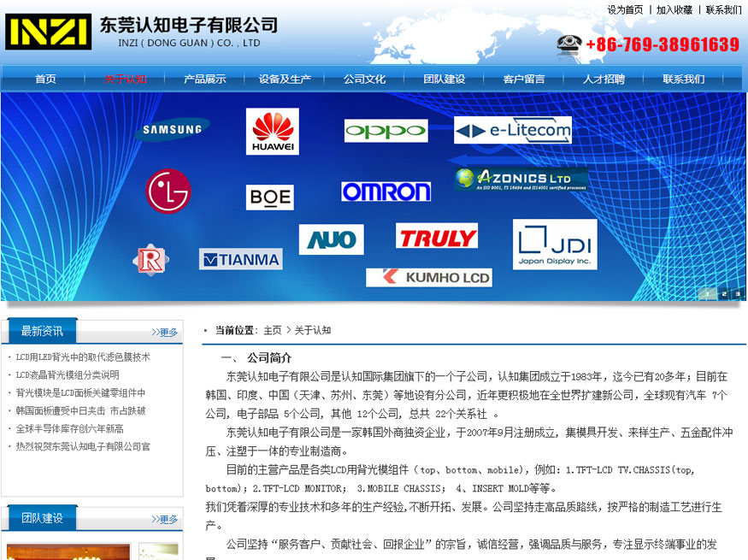Click the 公司简介 section heading
748x560 pixels.
[269, 357]
